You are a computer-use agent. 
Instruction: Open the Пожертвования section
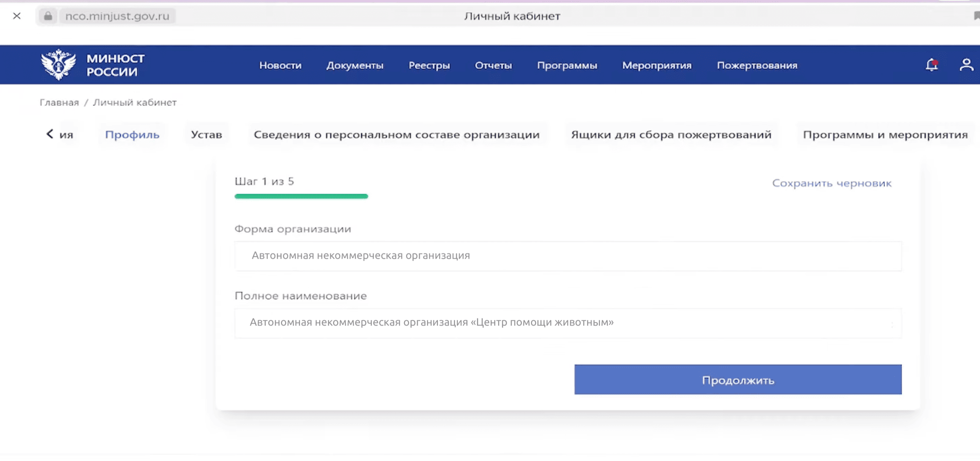757,65
